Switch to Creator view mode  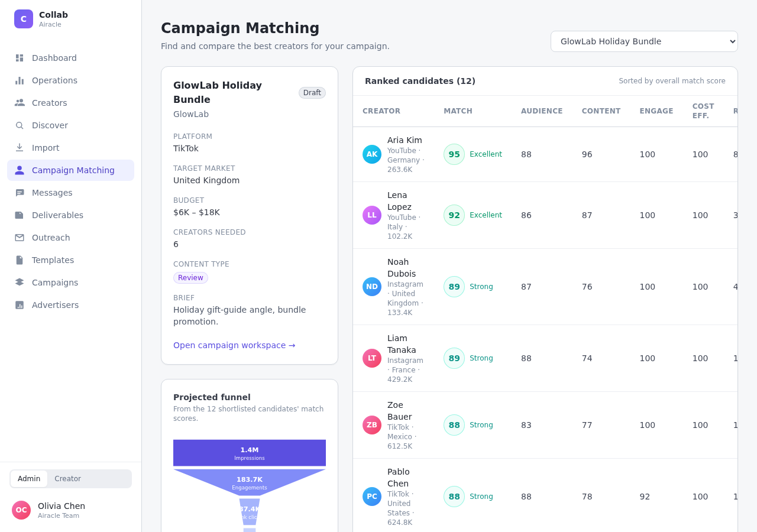(68, 479)
